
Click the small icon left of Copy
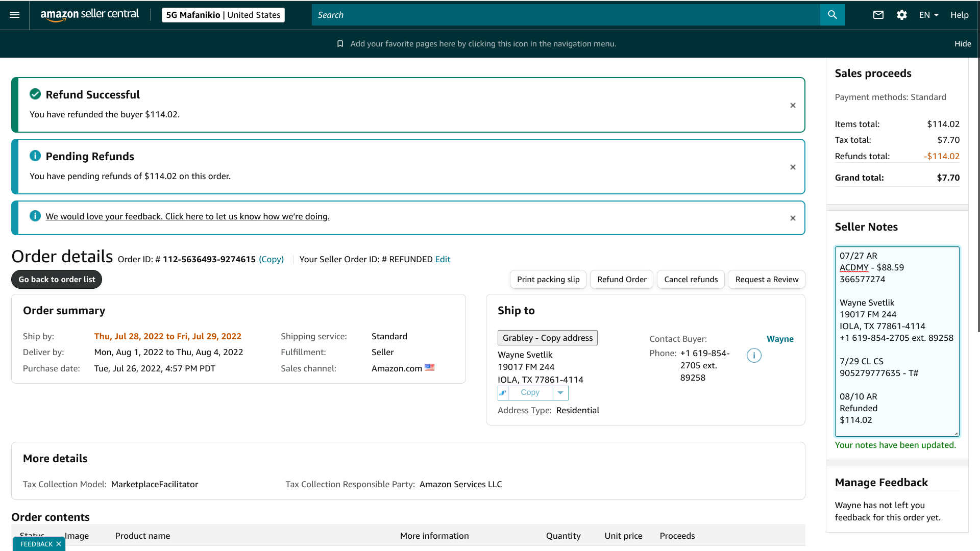[503, 393]
